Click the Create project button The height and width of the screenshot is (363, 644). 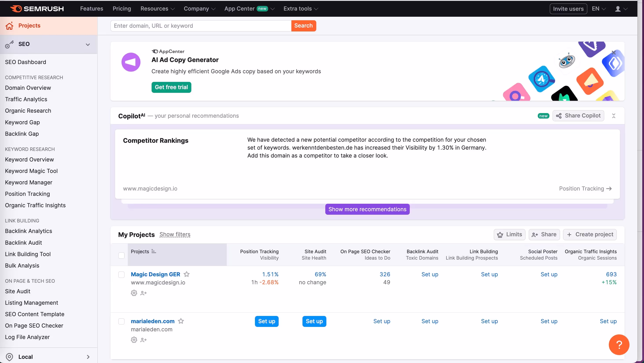click(x=590, y=235)
